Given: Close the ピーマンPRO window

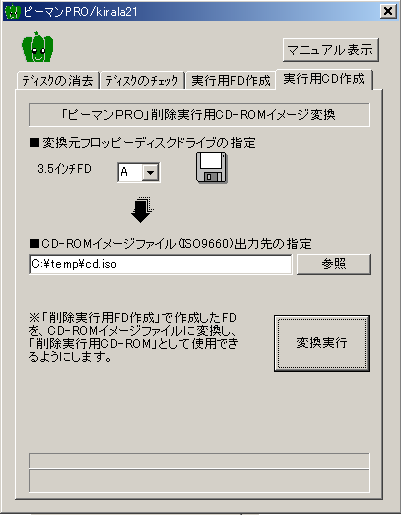Looking at the screenshot, I should click(x=388, y=12).
